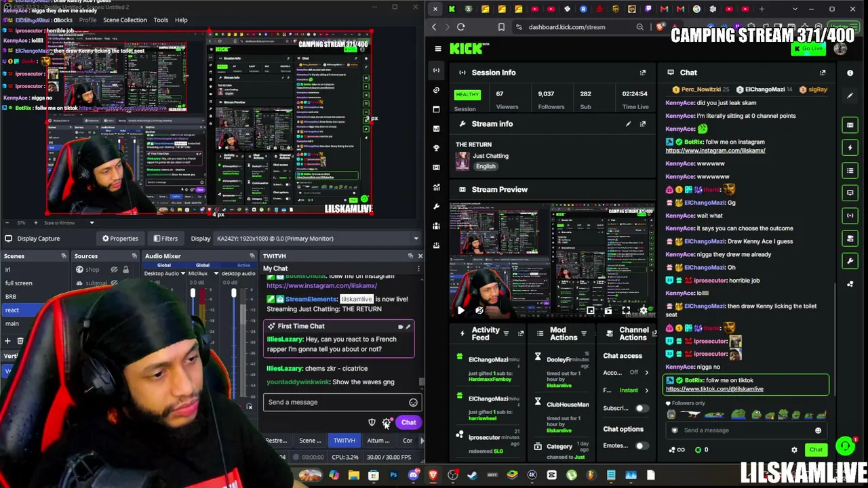Open Stream Preview settings gear
This screenshot has height=488, width=868.
coord(644,310)
